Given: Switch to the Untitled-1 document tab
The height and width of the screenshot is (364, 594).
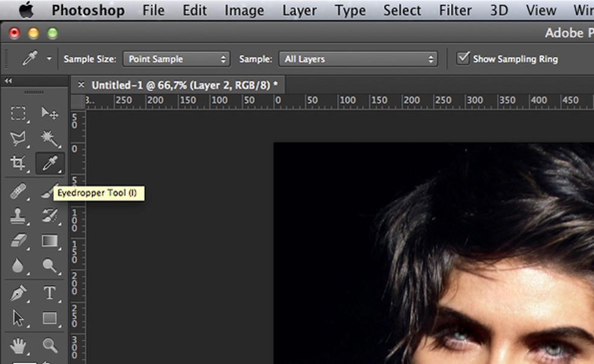Looking at the screenshot, I should [x=185, y=85].
